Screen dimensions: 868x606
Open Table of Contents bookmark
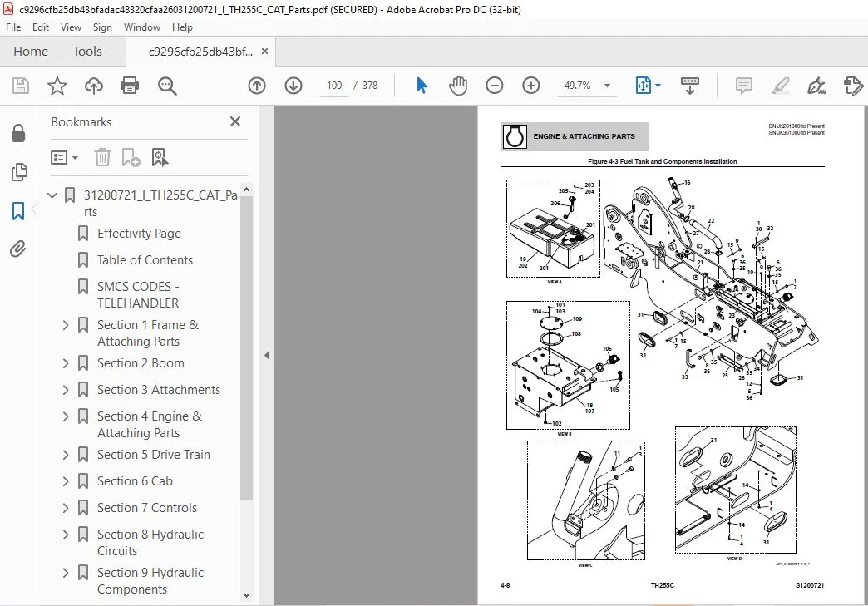pos(145,260)
